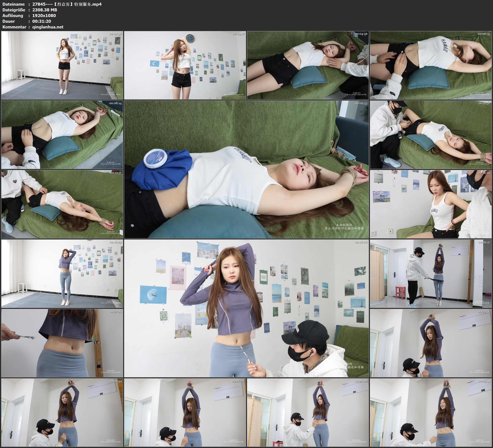This screenshot has width=493, height=448.
Task: Open the frame marked 00:13:11
Action: [62, 204]
